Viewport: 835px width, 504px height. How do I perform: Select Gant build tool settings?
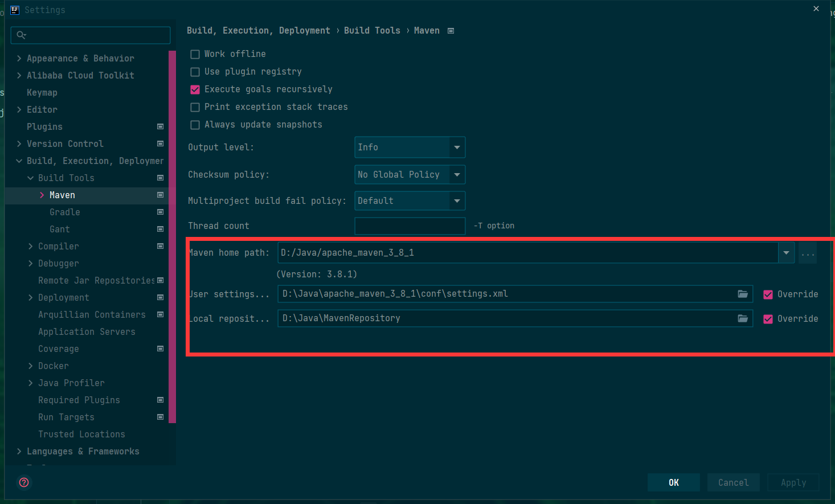(60, 229)
